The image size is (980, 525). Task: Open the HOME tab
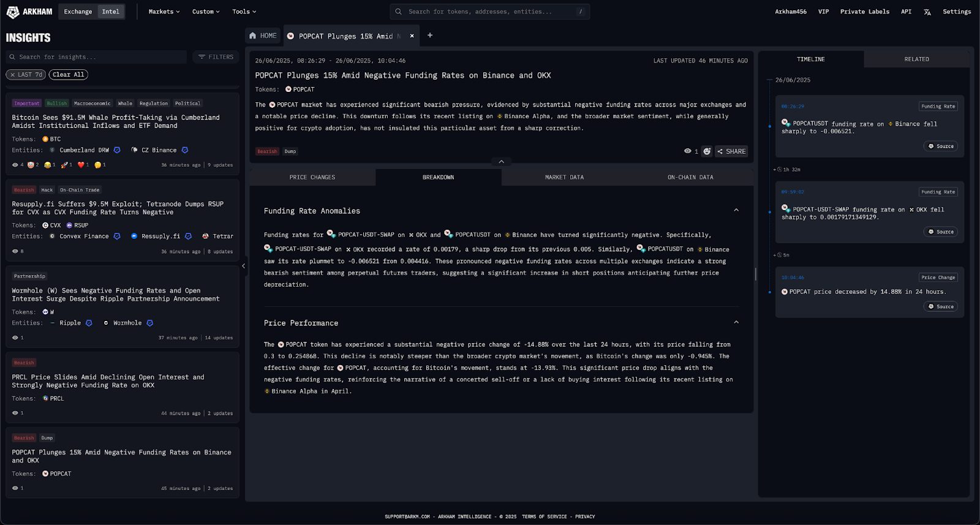263,36
